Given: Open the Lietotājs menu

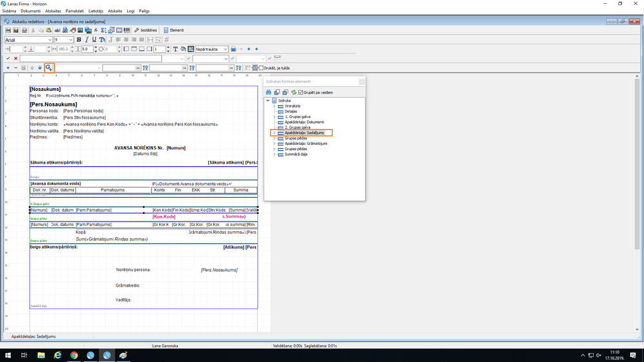Looking at the screenshot, I should point(95,11).
